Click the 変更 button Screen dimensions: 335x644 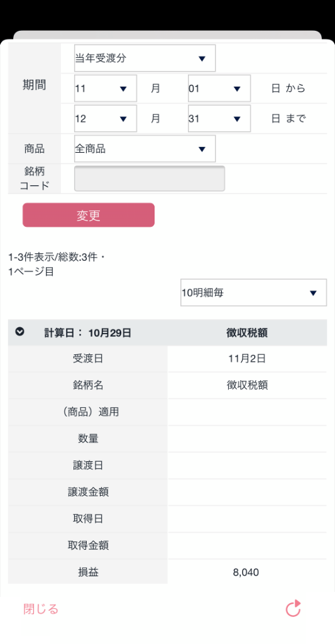pyautogui.click(x=89, y=215)
